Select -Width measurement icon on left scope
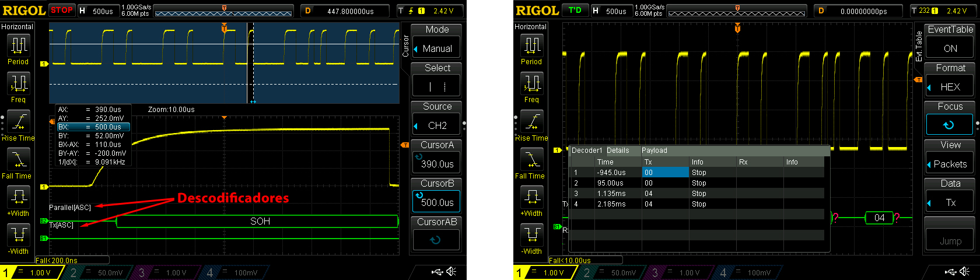 18,236
